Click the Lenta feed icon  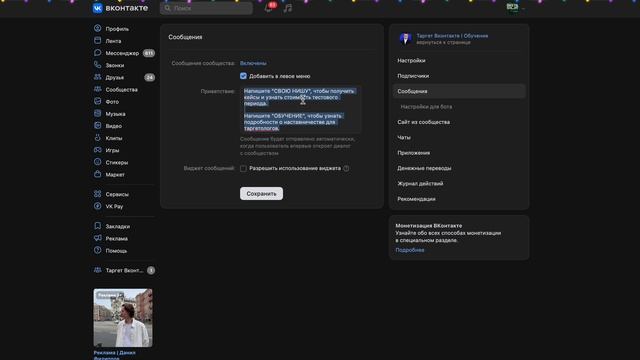click(98, 40)
